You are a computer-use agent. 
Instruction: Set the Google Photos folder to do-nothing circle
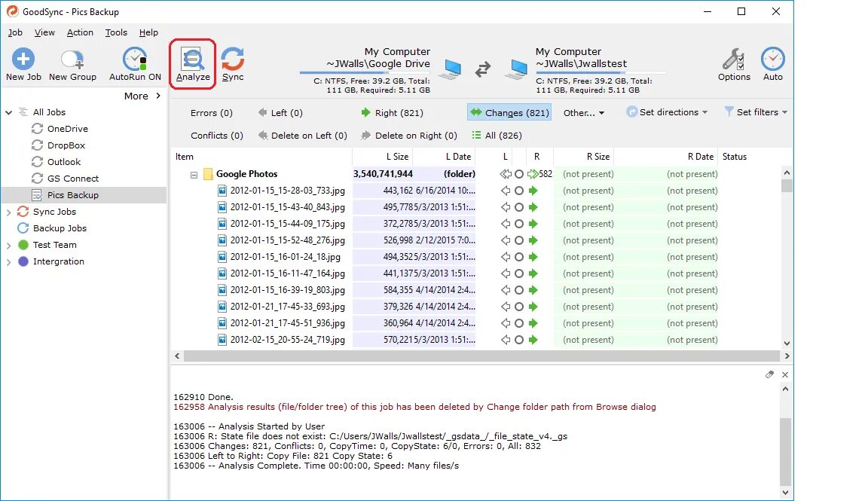(518, 174)
